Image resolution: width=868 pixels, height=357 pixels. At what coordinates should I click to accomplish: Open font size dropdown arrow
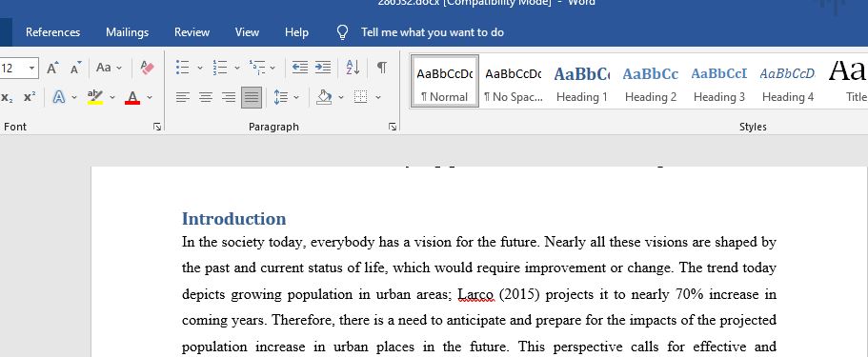click(31, 69)
